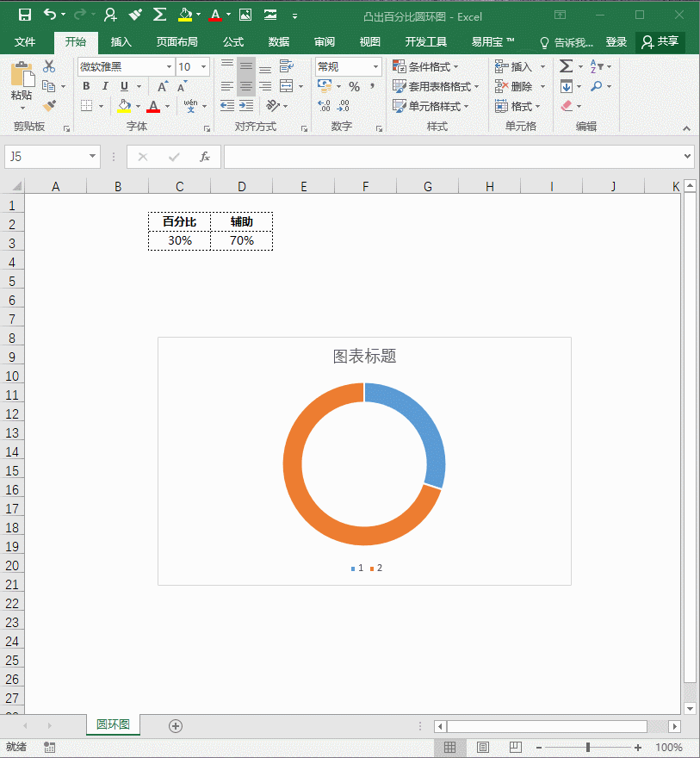Toggle align right
700x758 pixels.
(x=264, y=86)
